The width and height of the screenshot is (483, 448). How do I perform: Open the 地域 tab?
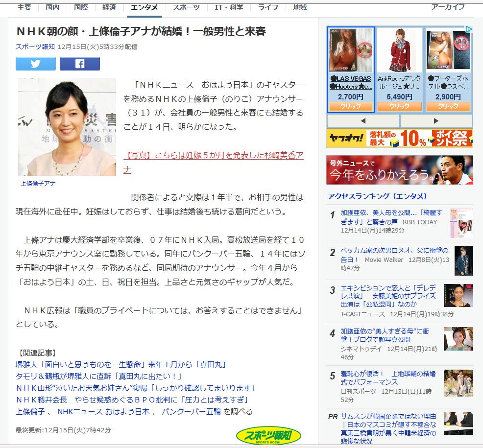300,7
